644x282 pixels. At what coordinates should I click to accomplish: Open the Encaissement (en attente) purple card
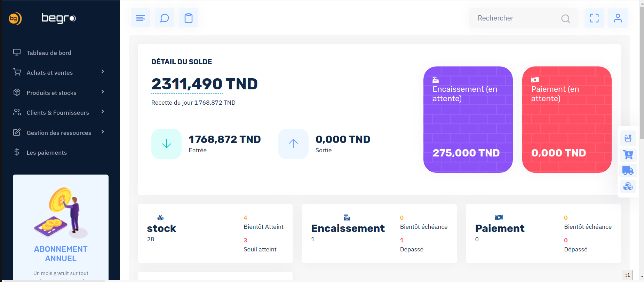(x=468, y=120)
